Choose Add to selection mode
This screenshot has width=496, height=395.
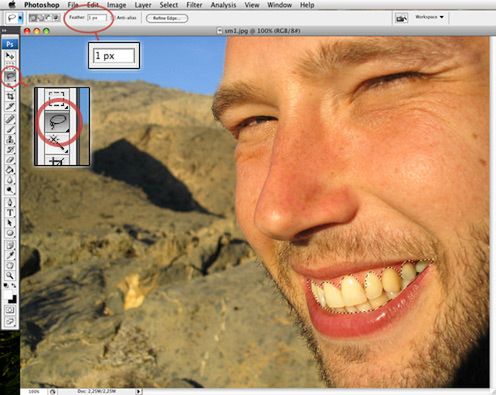(40, 18)
